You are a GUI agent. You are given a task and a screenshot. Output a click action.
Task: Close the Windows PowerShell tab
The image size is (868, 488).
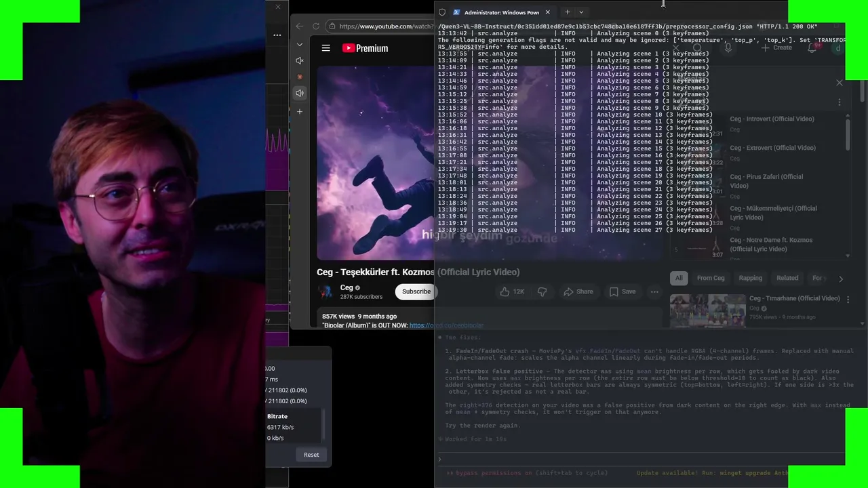coord(548,12)
